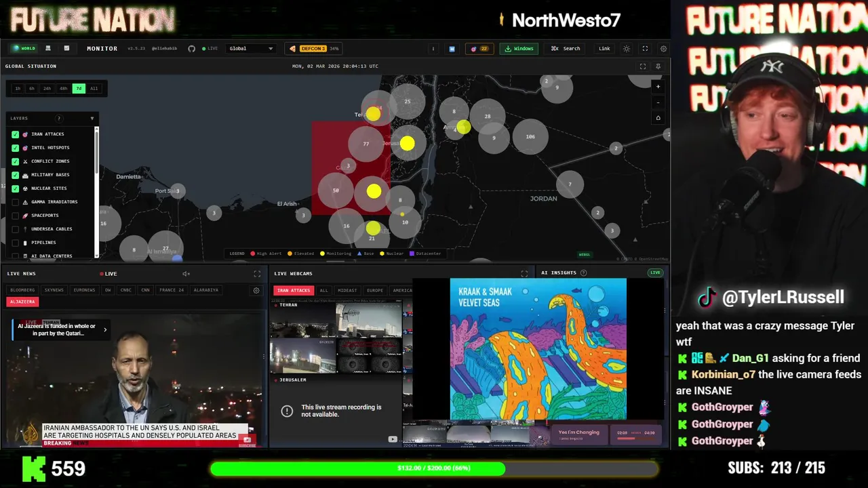Screen dimensions: 868x488
Task: Click the music track progress bar
Action: coord(635,439)
